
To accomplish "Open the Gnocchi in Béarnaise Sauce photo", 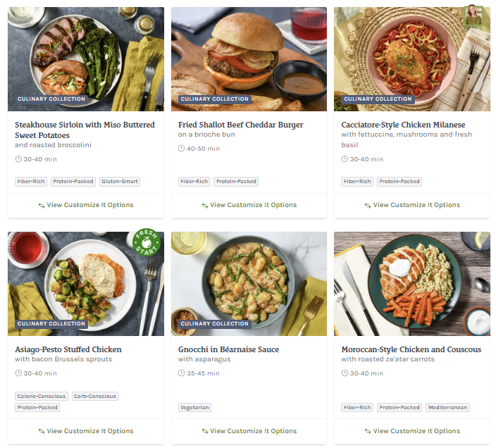I will pyautogui.click(x=249, y=284).
